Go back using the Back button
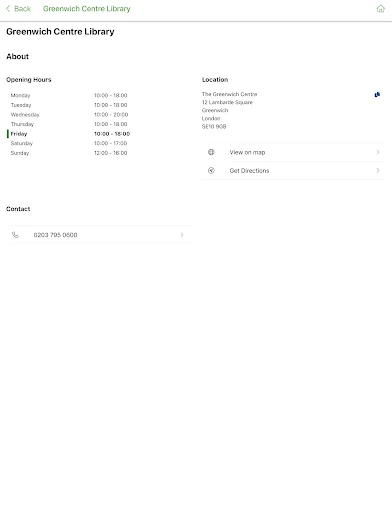 [18, 9]
